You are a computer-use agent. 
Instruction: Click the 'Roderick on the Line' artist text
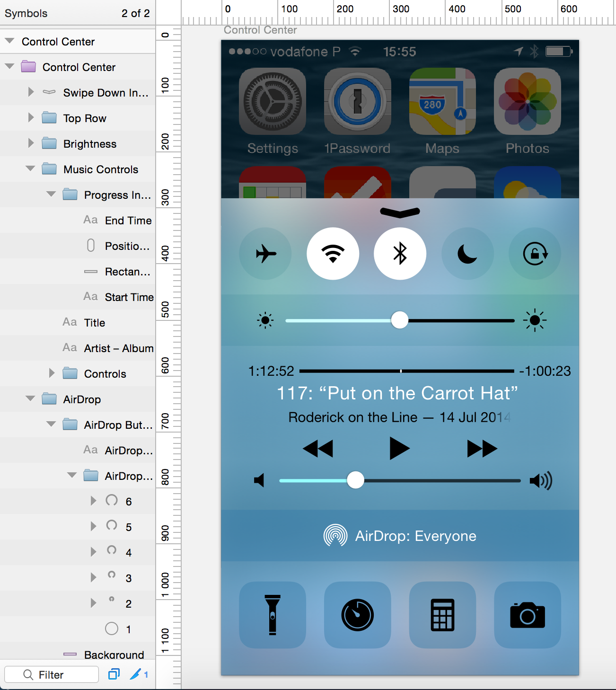[x=353, y=417]
